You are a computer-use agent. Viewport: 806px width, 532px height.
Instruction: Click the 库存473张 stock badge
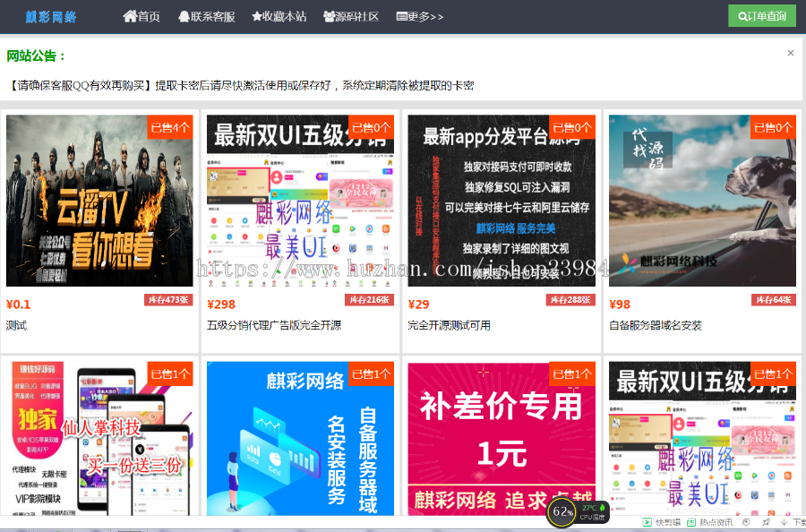click(x=168, y=300)
